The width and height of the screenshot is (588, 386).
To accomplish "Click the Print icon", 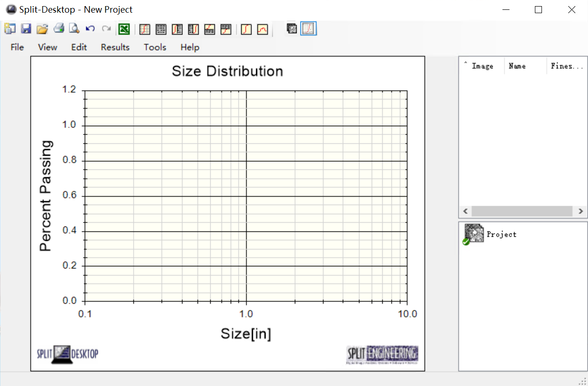I will 58,29.
